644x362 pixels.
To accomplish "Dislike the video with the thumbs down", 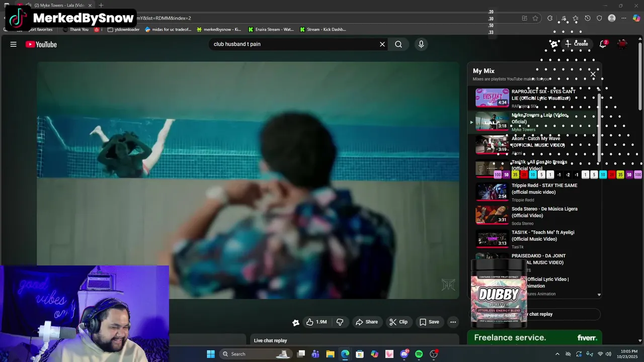I will [340, 322].
